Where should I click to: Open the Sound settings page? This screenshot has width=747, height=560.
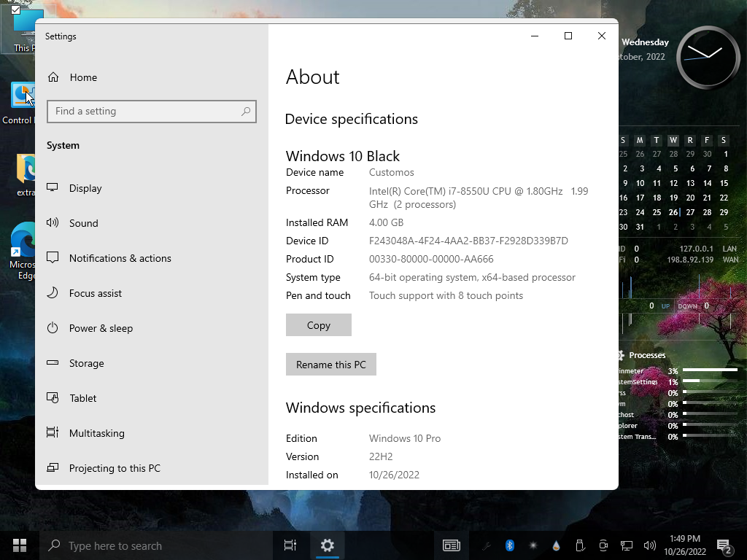[x=83, y=223]
